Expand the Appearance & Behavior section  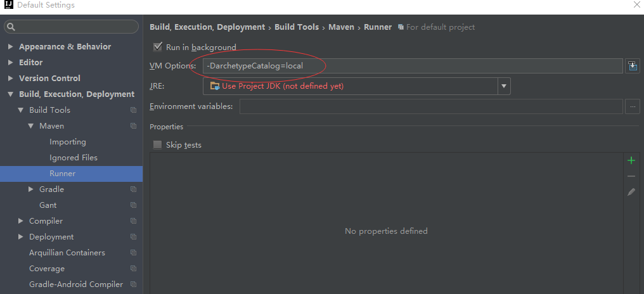coord(10,47)
